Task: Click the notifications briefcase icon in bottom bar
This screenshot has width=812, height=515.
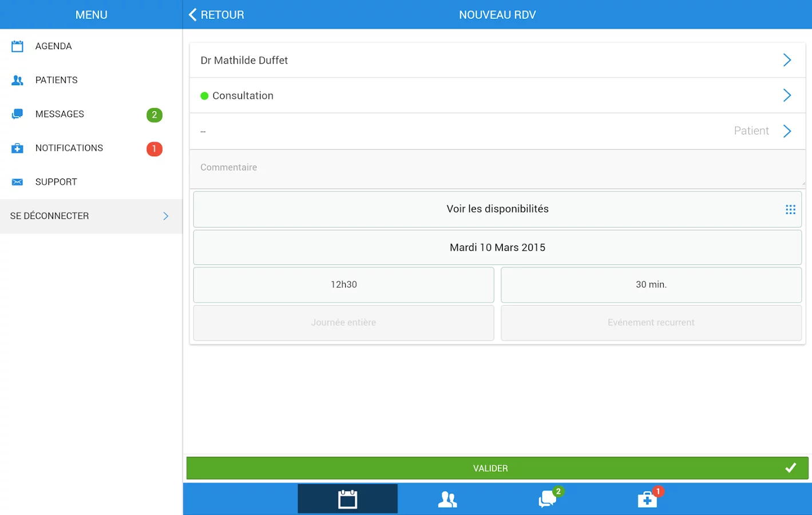Action: coord(647,500)
